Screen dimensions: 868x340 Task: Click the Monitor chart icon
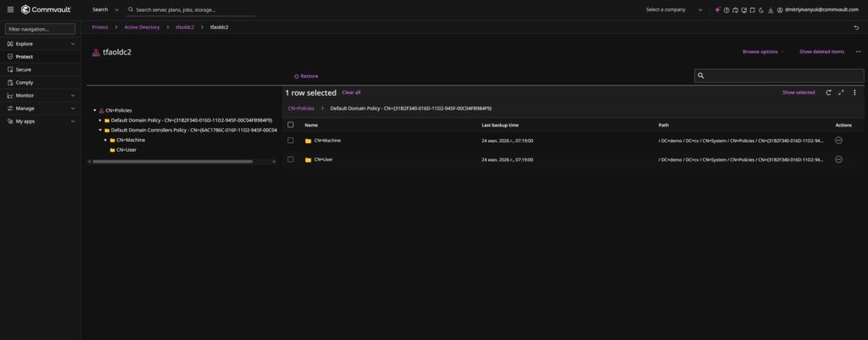tap(10, 95)
